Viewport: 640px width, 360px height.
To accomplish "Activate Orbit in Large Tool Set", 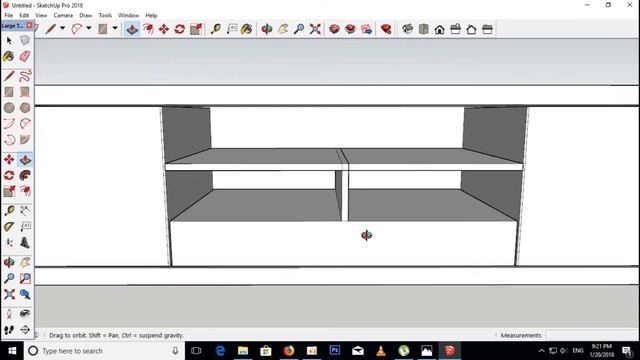I will (x=9, y=262).
